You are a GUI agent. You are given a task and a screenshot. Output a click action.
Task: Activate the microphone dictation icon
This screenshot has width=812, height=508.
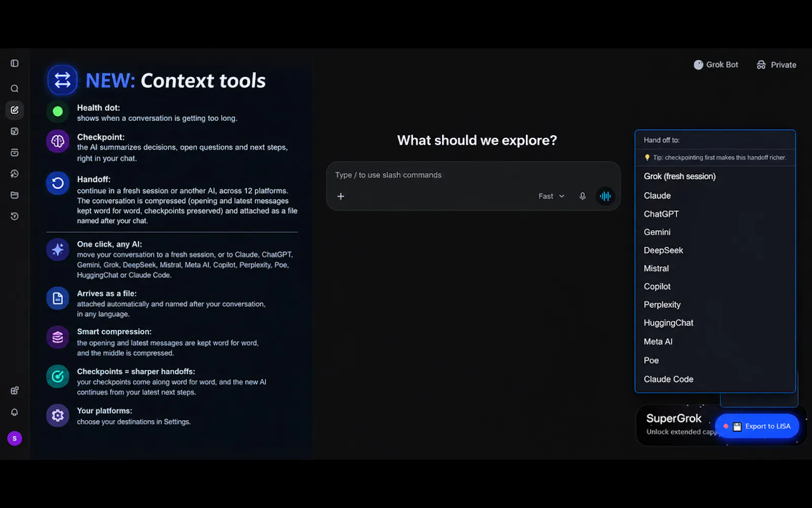583,196
